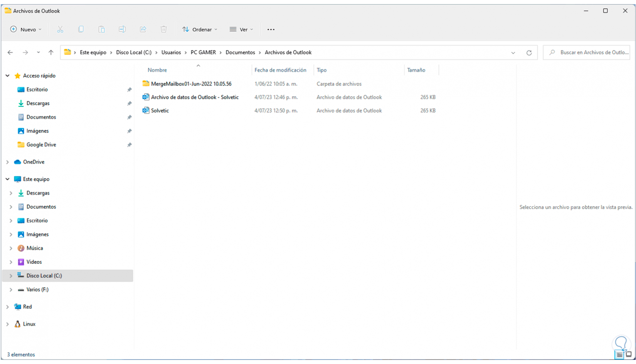
Task: Click the Carpeta de archivos type cell
Action: tap(339, 84)
